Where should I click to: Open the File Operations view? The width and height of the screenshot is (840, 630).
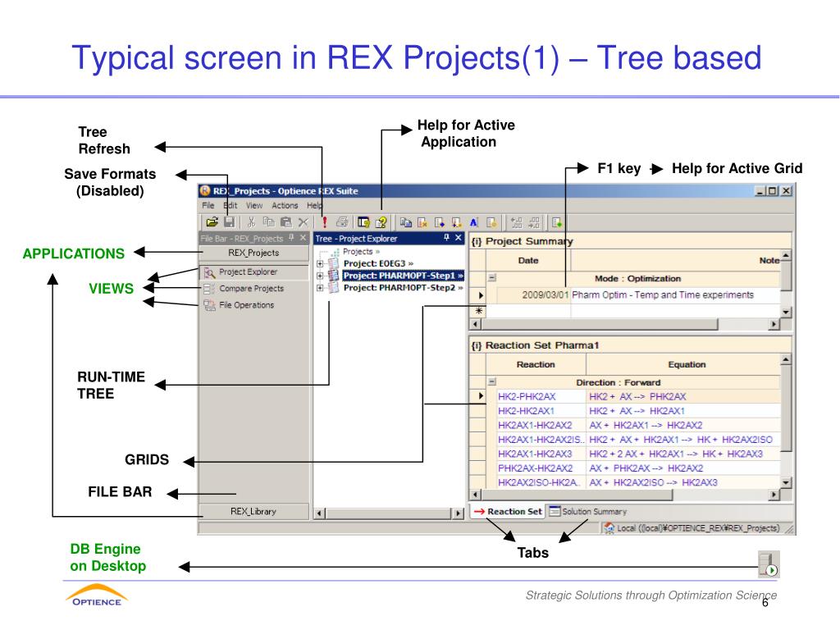tap(246, 305)
